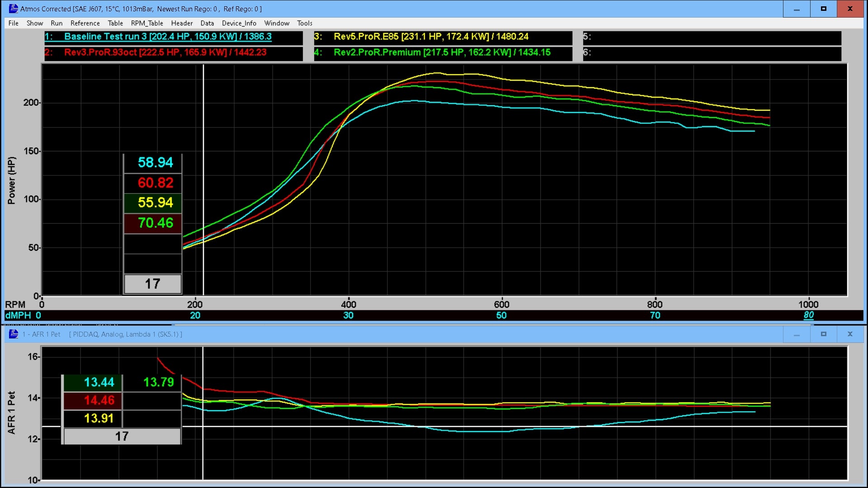This screenshot has height=488, width=868.
Task: Click the AFR 1 Pet window icon
Action: click(14, 334)
